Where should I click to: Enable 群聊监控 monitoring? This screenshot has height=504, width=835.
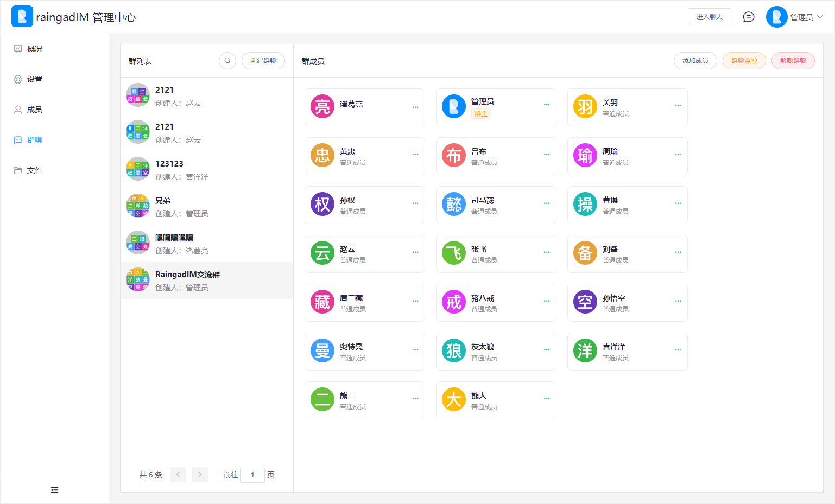[744, 61]
